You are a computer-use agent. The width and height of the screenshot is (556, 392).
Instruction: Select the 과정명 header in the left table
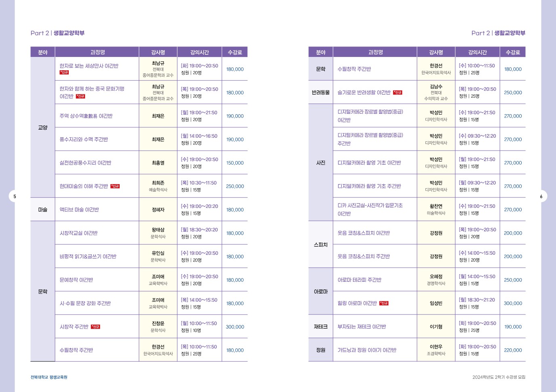[97, 52]
